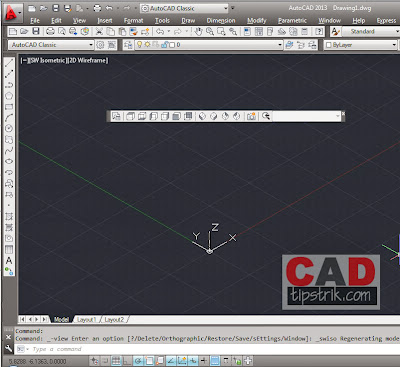Select the Polygon draw tool
The width and height of the screenshot is (400, 367).
tap(9, 96)
